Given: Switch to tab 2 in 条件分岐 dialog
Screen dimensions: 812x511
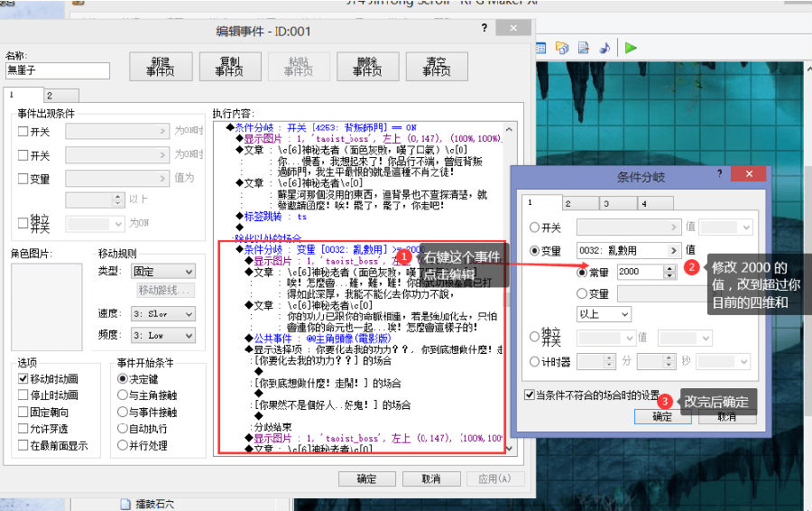Looking at the screenshot, I should (x=569, y=204).
